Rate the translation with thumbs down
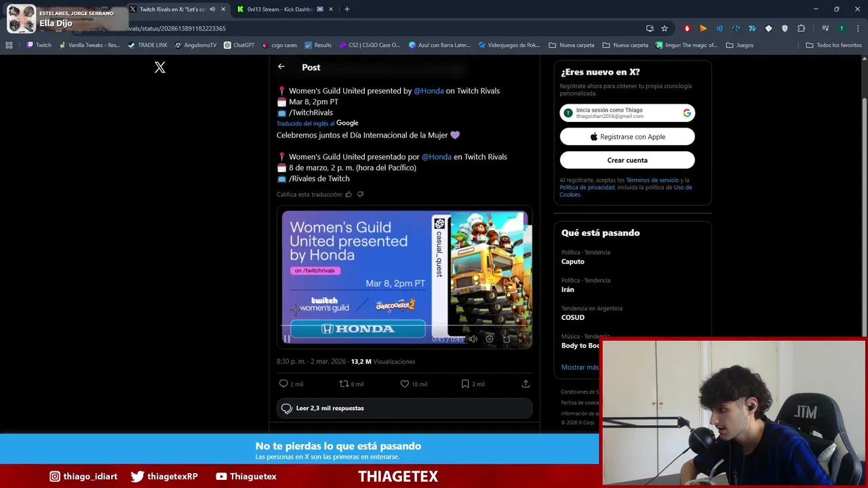Viewport: 868px width, 488px height. 360,195
